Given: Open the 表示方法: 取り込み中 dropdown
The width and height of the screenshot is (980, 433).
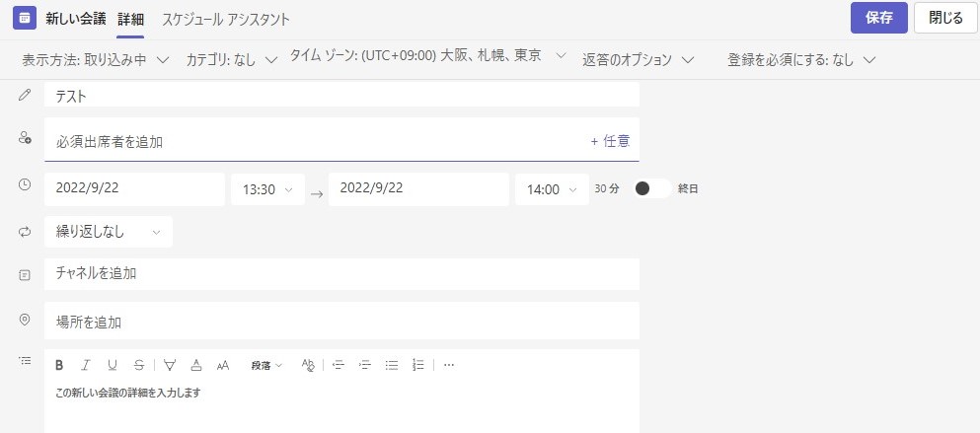Looking at the screenshot, I should [x=96, y=60].
